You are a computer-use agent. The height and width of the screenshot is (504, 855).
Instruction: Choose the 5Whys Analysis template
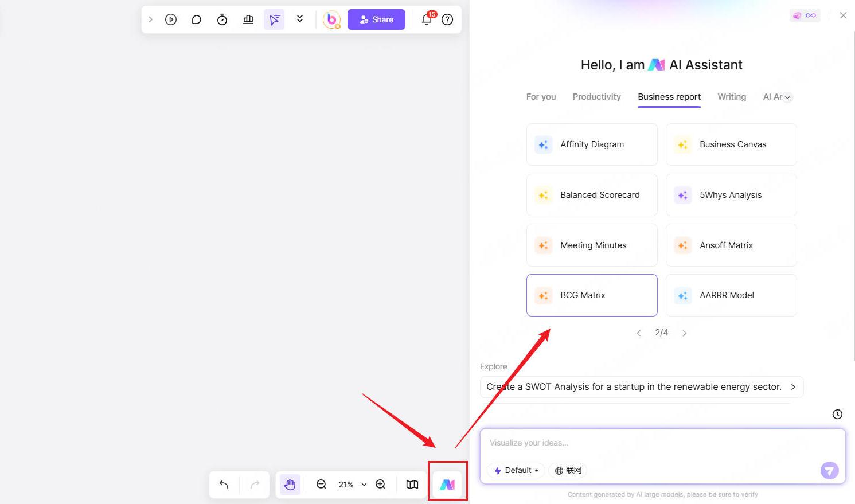(x=731, y=195)
